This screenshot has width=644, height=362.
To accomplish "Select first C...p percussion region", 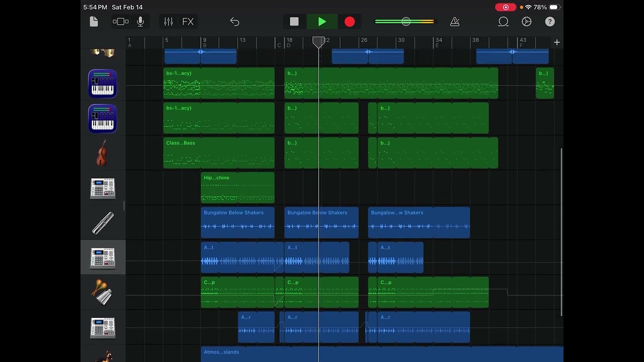I will [x=237, y=292].
